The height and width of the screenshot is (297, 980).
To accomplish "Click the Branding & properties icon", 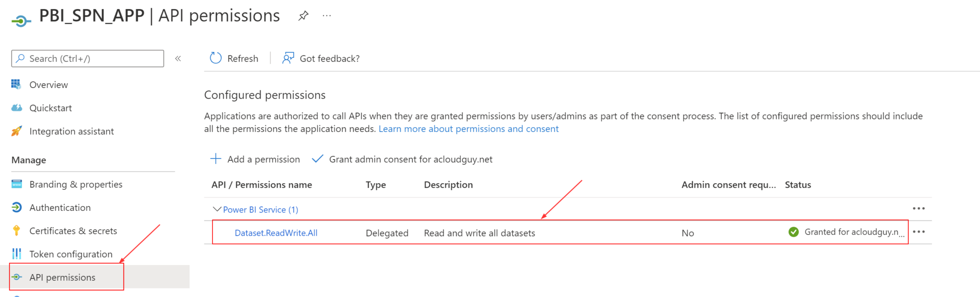I will (x=16, y=184).
